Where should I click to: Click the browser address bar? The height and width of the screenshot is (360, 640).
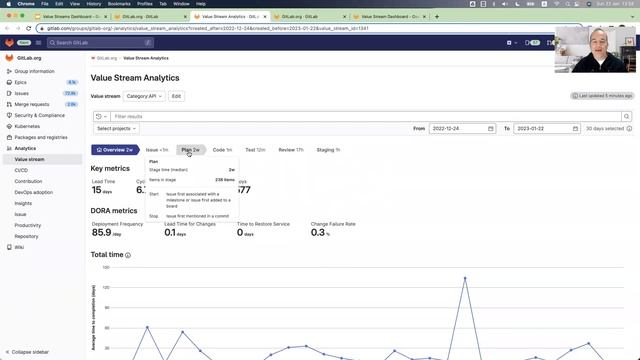(309, 28)
